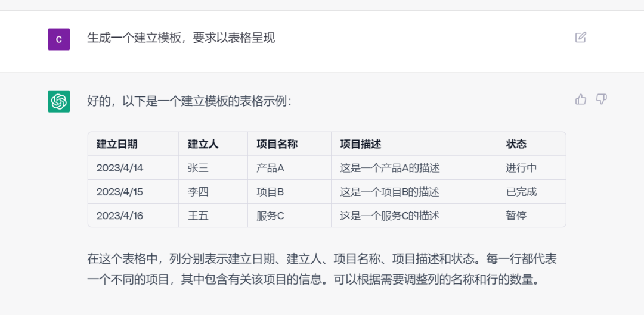Click the user prompt text 生成一个建立模板

tap(181, 38)
